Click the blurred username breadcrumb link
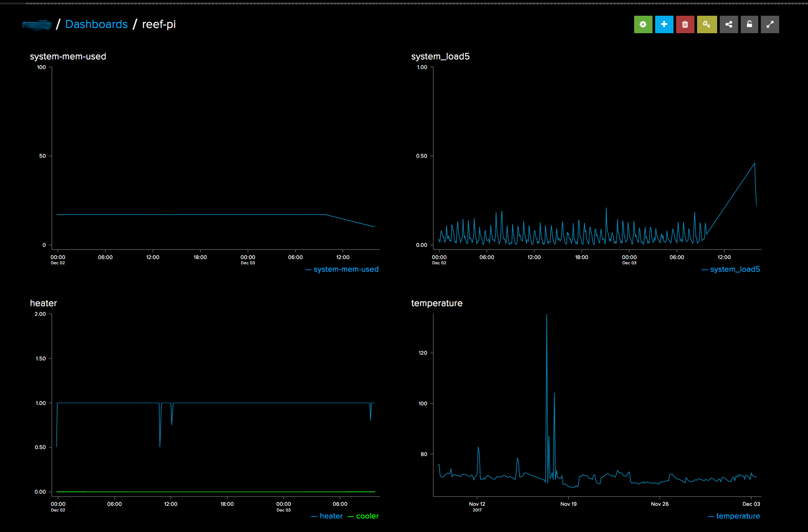 (x=37, y=25)
